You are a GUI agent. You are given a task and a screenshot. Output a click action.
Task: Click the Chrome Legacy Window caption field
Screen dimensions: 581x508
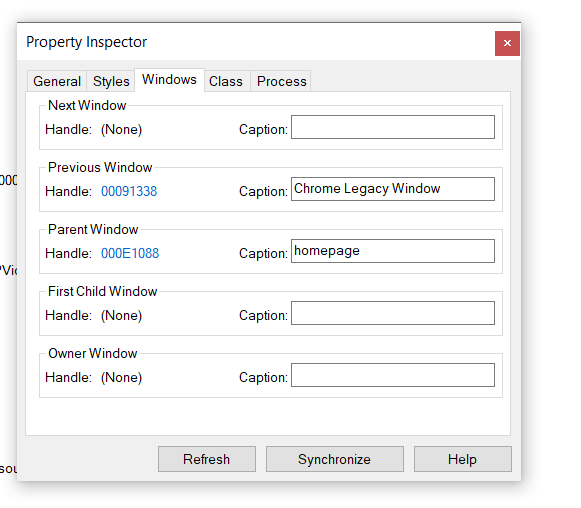[x=393, y=189]
